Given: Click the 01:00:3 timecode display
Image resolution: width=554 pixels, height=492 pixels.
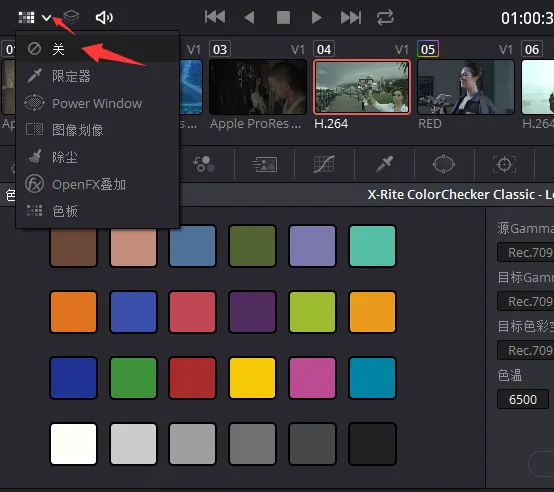Looking at the screenshot, I should click(527, 18).
